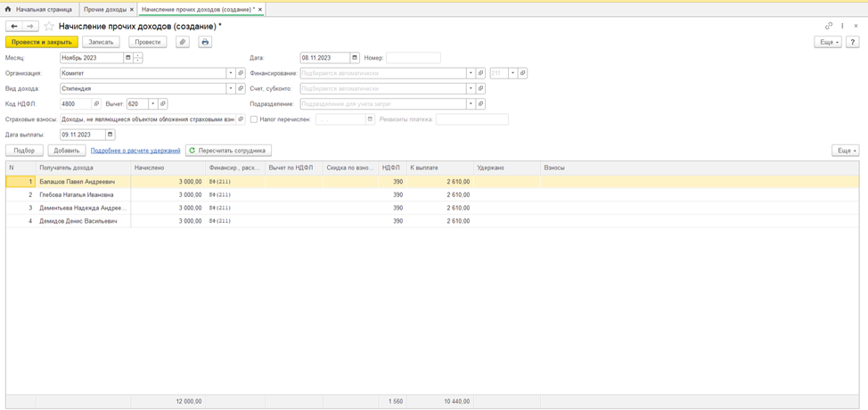Expand the Вид дохода dropdown list
Screen dimensions: 868x410
pos(231,88)
